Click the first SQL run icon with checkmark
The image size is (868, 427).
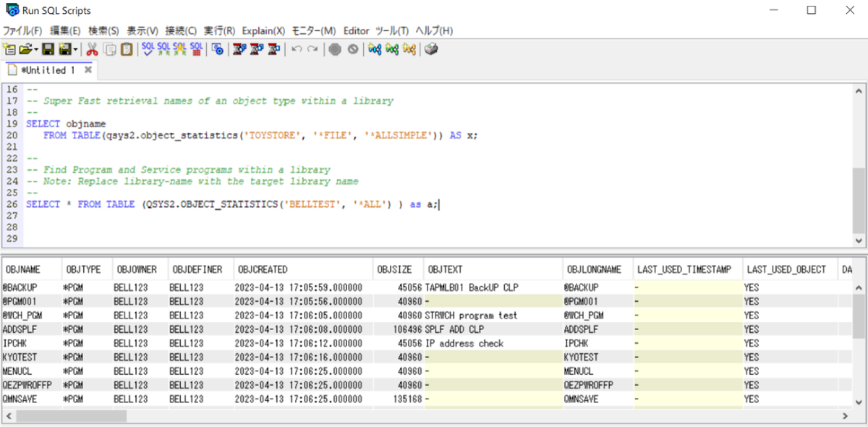click(148, 49)
